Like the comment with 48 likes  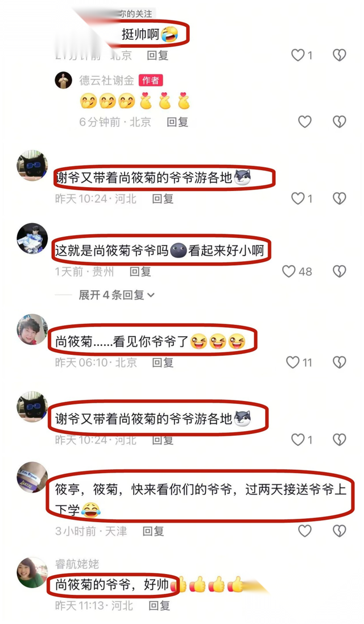(289, 271)
